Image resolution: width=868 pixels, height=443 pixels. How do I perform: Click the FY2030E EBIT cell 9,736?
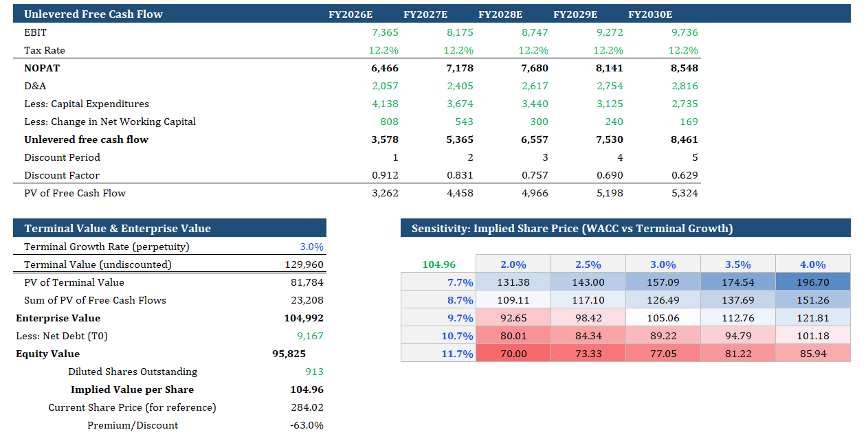(x=685, y=32)
